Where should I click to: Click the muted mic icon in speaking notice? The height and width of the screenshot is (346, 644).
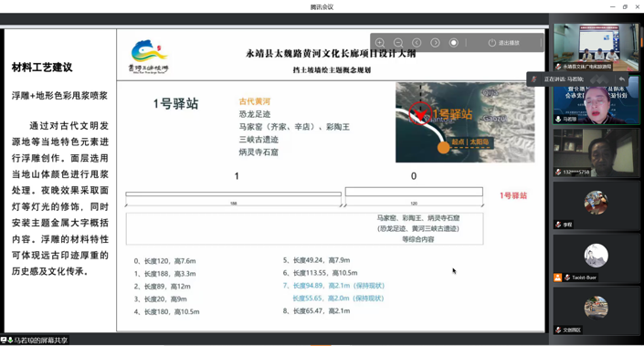point(534,79)
